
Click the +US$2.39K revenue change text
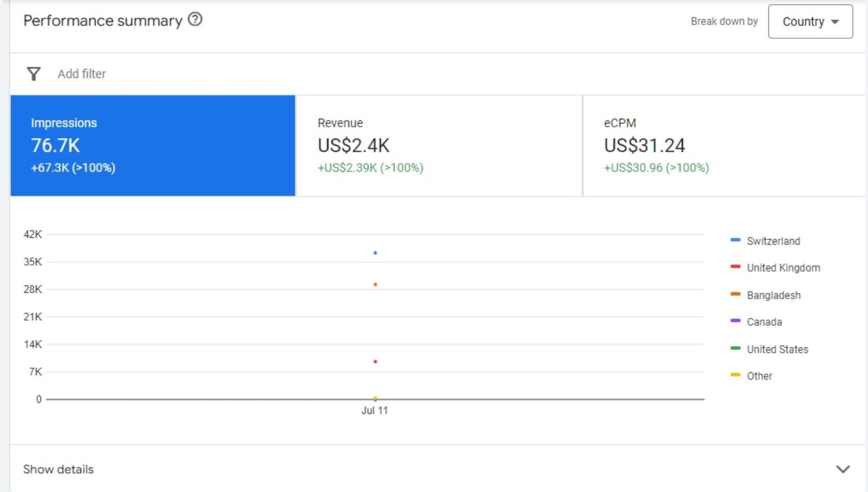(x=370, y=168)
